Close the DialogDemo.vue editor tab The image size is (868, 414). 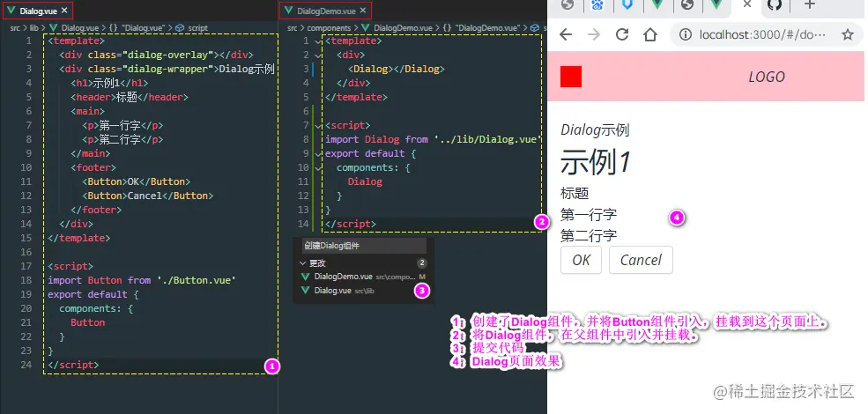tap(362, 11)
